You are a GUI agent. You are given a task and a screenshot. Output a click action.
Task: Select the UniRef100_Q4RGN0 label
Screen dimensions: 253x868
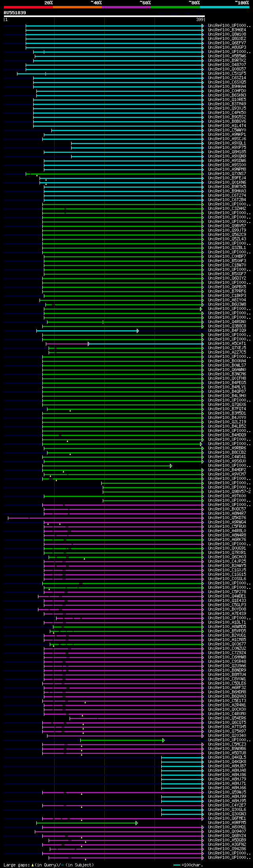tap(227, 322)
